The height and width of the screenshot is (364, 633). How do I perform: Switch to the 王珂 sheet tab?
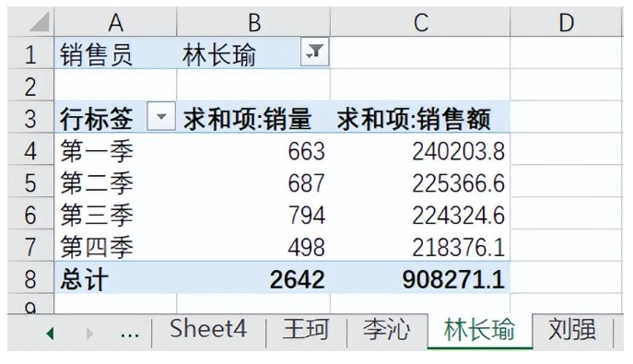(x=306, y=330)
